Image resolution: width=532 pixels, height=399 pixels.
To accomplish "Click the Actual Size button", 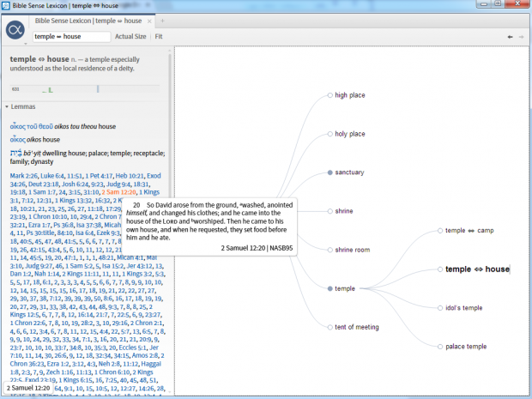I will point(130,37).
